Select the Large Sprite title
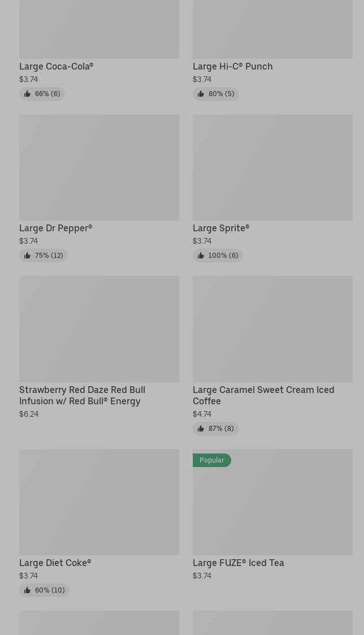The height and width of the screenshot is (635, 364). coord(220,228)
